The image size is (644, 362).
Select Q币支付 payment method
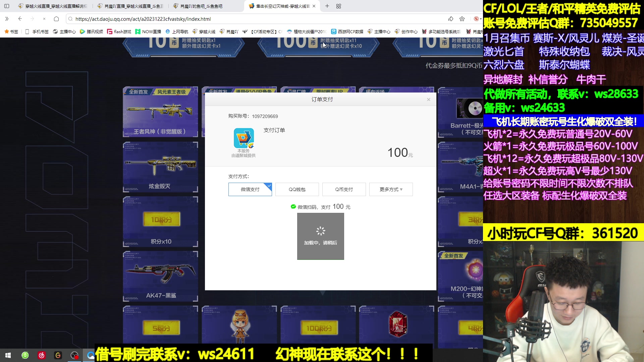pyautogui.click(x=344, y=189)
